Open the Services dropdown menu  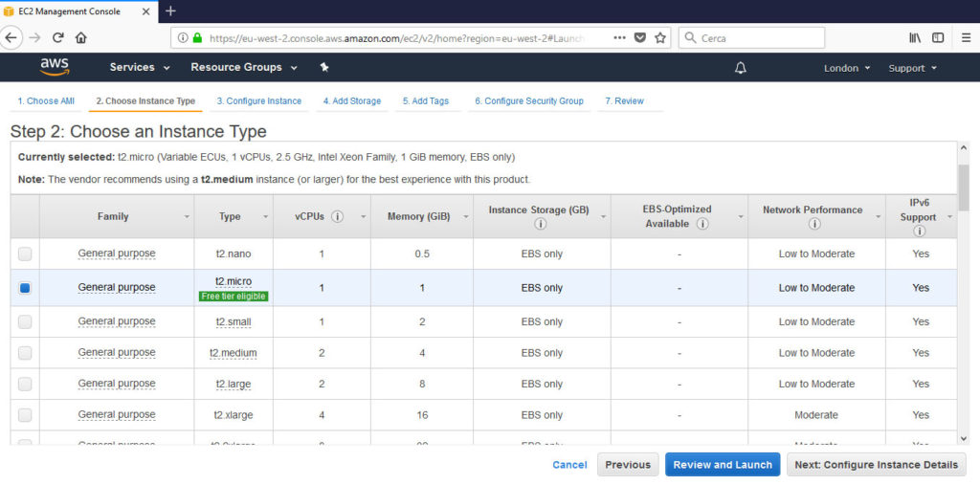click(140, 68)
